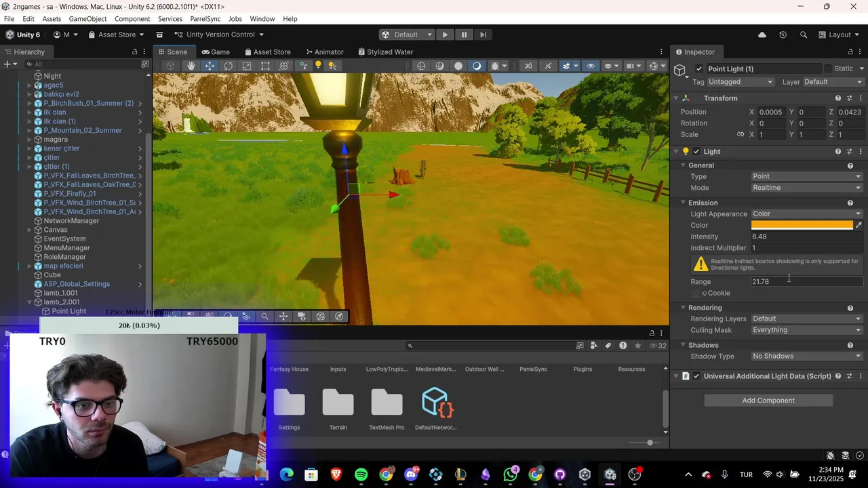Select the Move tool in Scene toolbar

coord(210,66)
